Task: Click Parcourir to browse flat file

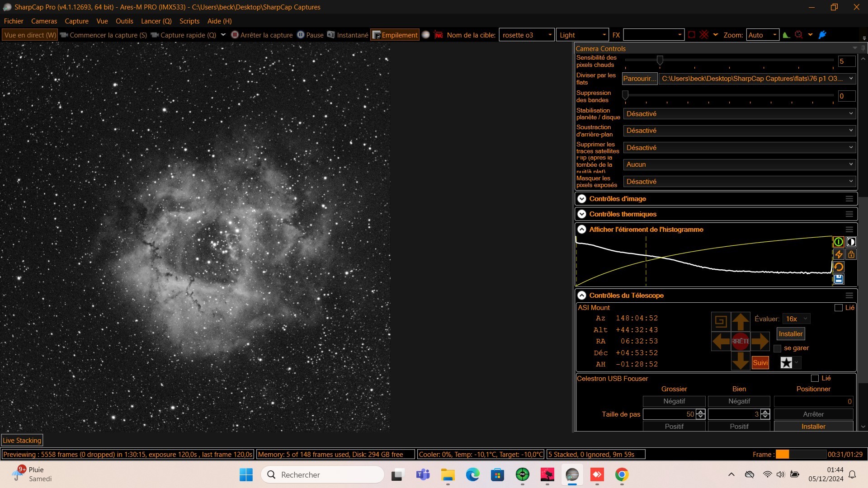Action: click(639, 79)
